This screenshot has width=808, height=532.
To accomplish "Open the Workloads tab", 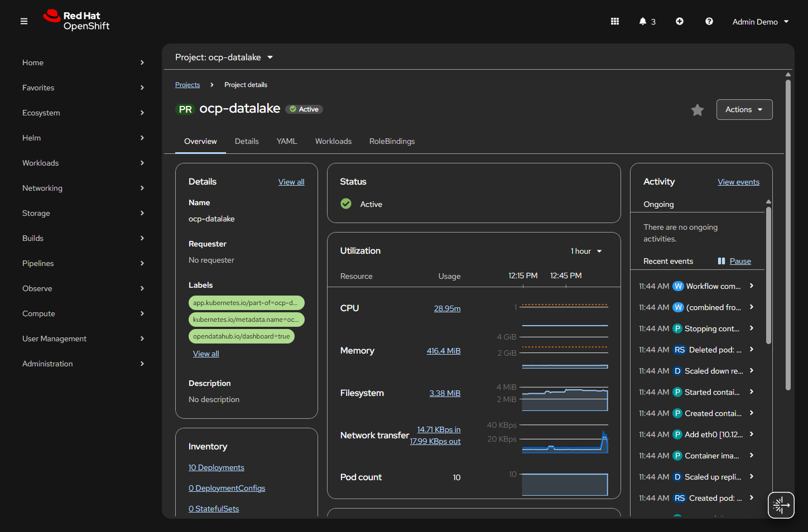I will click(333, 141).
